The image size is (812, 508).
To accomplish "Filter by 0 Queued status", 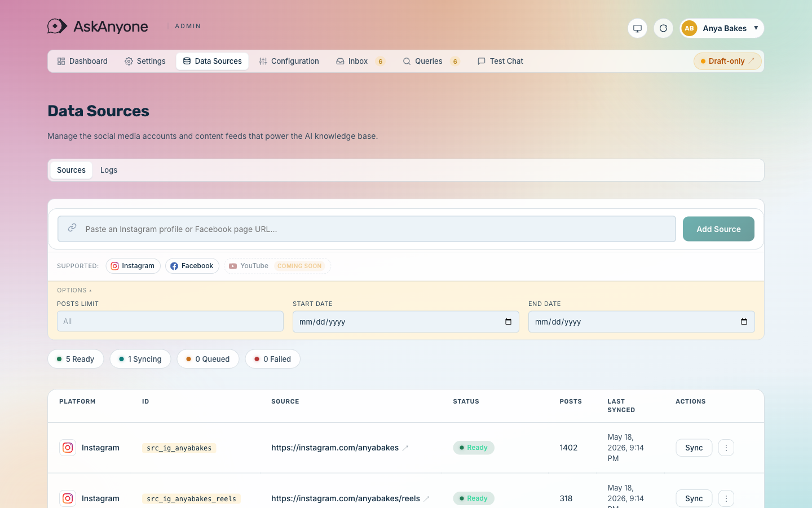I will (x=208, y=359).
